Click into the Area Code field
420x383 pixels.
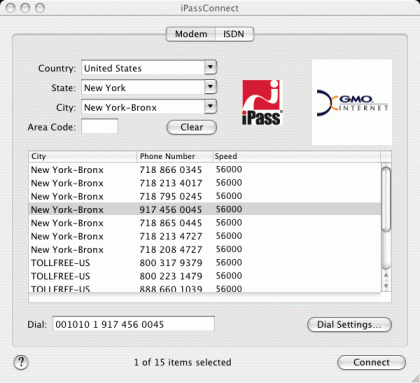pos(100,127)
